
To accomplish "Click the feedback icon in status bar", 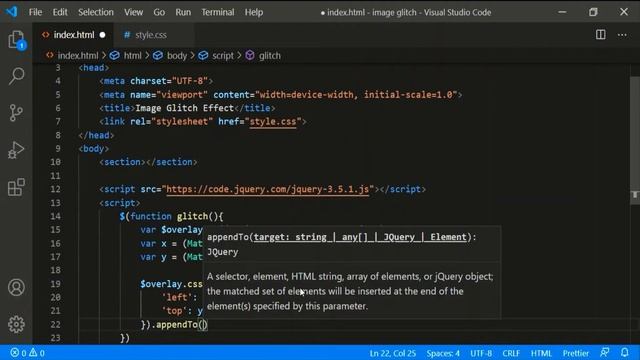I will click(604, 352).
